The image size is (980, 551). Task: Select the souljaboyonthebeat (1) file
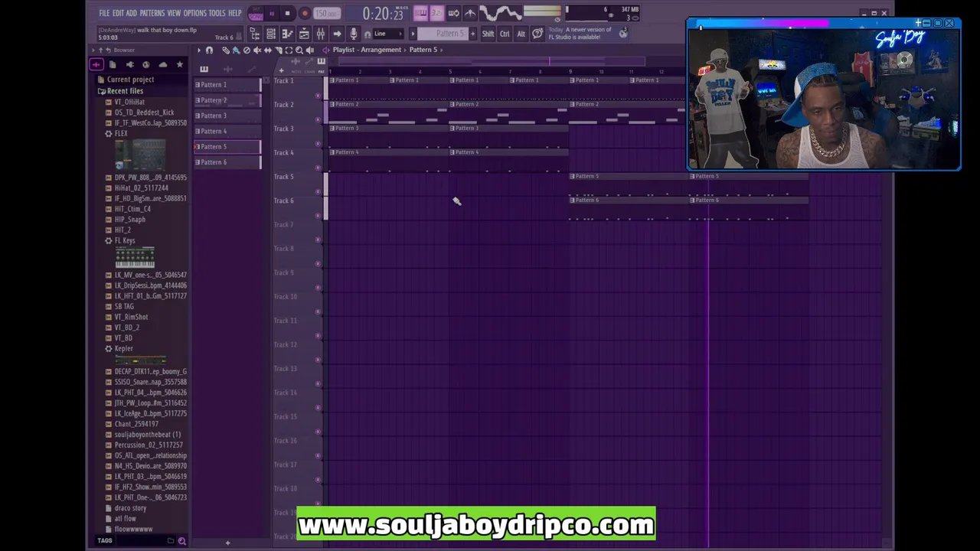[148, 435]
